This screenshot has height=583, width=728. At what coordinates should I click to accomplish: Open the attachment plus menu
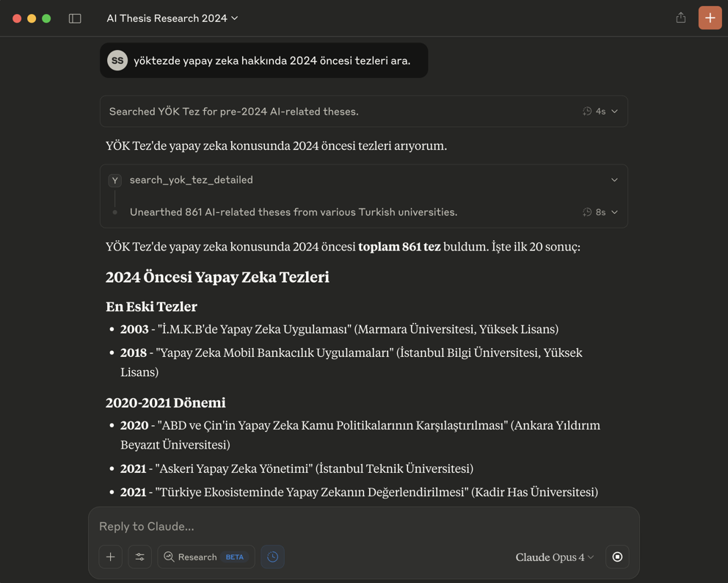(111, 557)
